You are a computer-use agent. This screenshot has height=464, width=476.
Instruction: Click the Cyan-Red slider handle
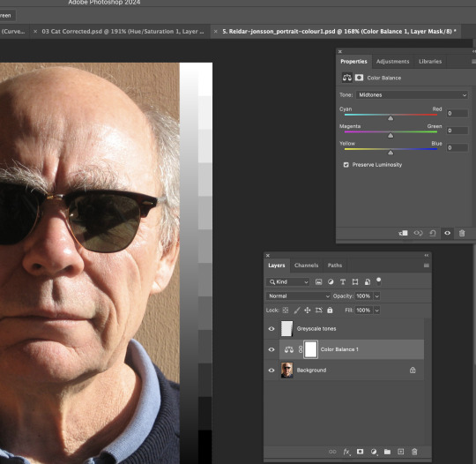click(390, 118)
